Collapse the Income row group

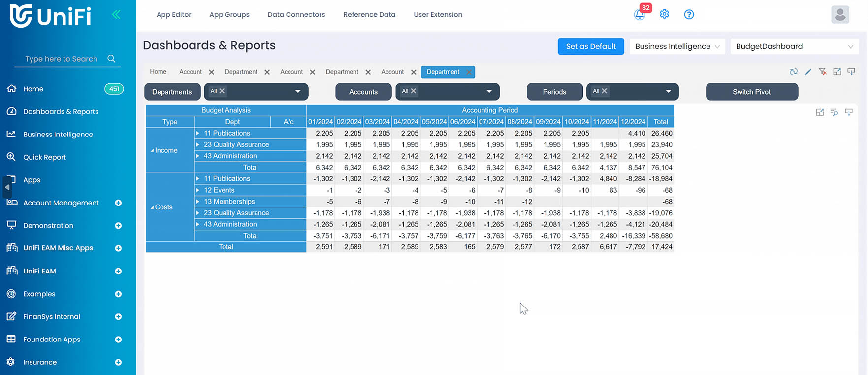pyautogui.click(x=152, y=151)
